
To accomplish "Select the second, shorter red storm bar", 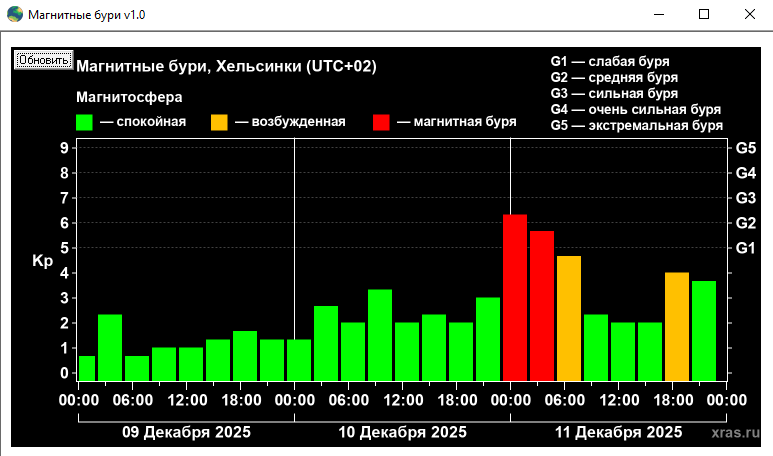I will [x=542, y=305].
